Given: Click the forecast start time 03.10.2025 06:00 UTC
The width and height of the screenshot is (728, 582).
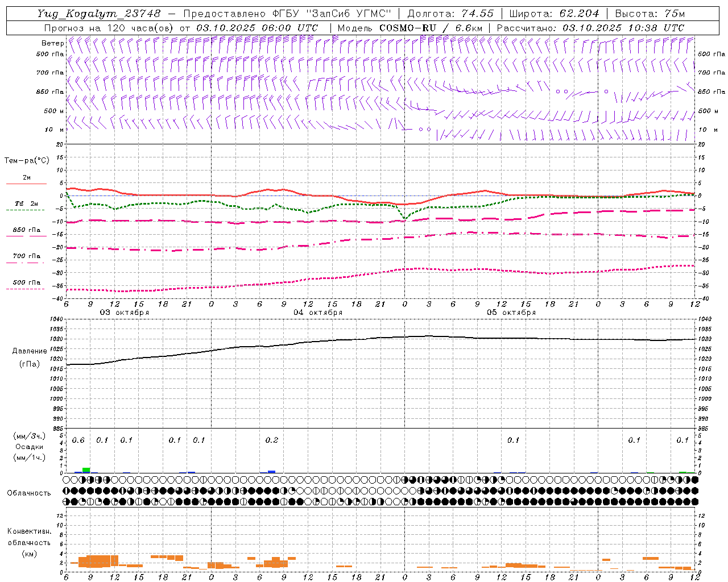Looking at the screenshot, I should tap(258, 28).
